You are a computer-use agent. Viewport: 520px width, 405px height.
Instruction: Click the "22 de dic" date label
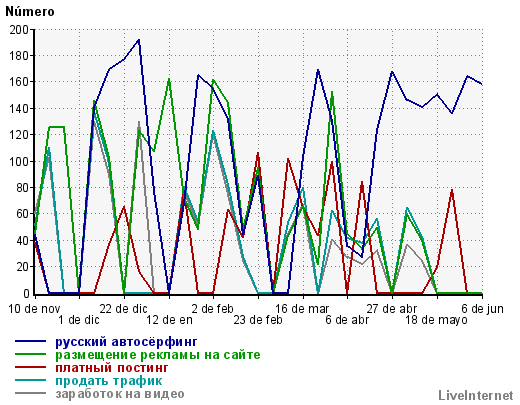123,309
